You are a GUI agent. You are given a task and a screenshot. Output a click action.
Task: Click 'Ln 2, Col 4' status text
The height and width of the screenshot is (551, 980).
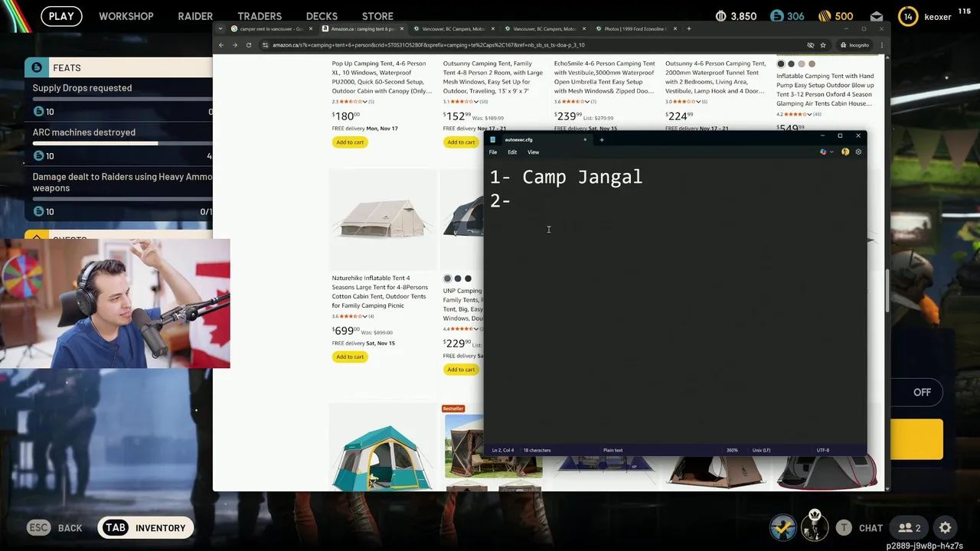point(503,450)
